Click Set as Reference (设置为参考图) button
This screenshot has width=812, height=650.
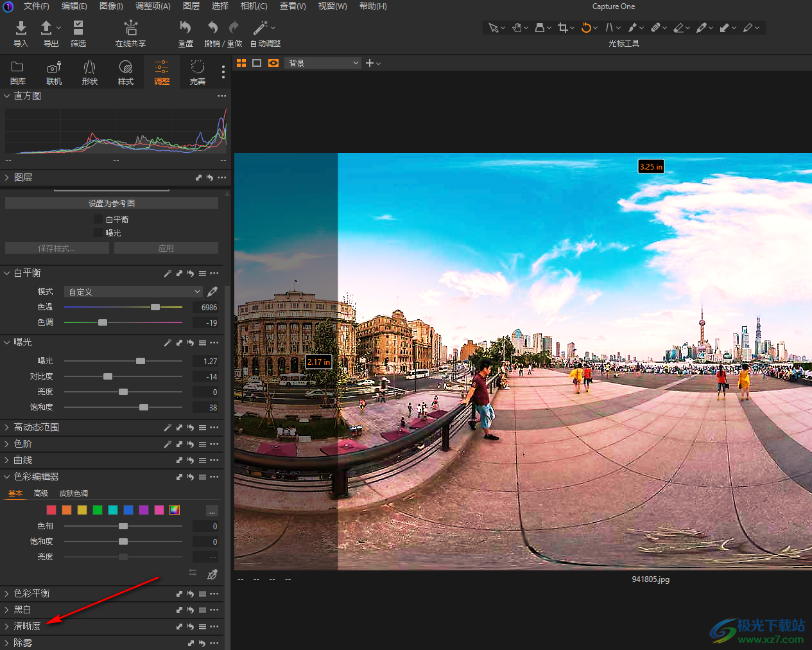click(x=112, y=203)
